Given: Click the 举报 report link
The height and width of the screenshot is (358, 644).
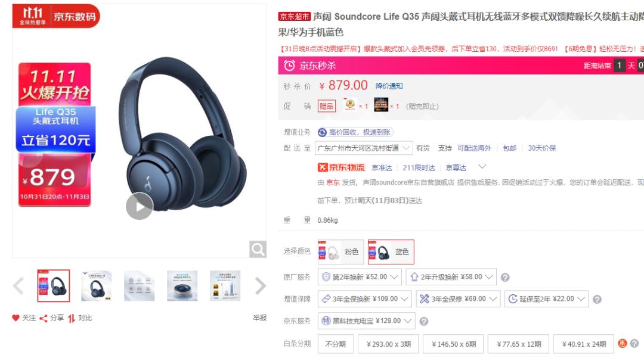Looking at the screenshot, I should pos(259,318).
